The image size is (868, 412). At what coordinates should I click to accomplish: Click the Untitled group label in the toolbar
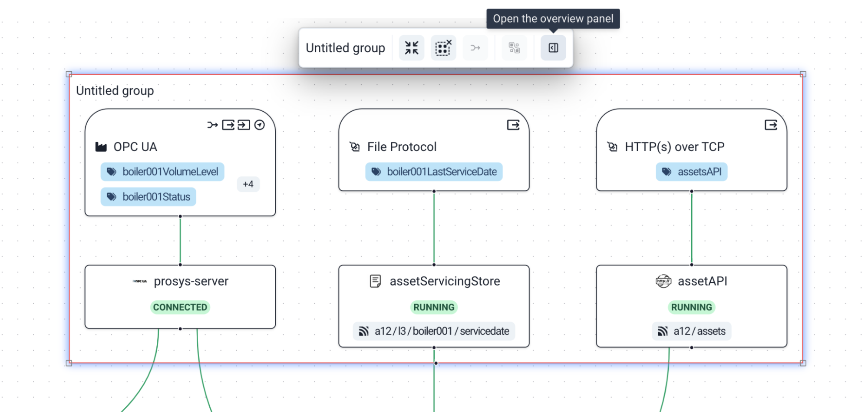[x=345, y=48]
